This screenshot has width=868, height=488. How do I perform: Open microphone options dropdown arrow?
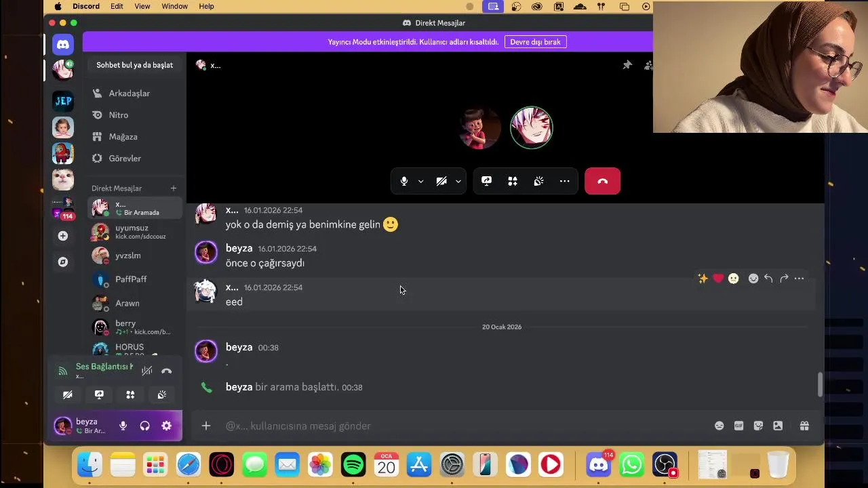click(421, 181)
